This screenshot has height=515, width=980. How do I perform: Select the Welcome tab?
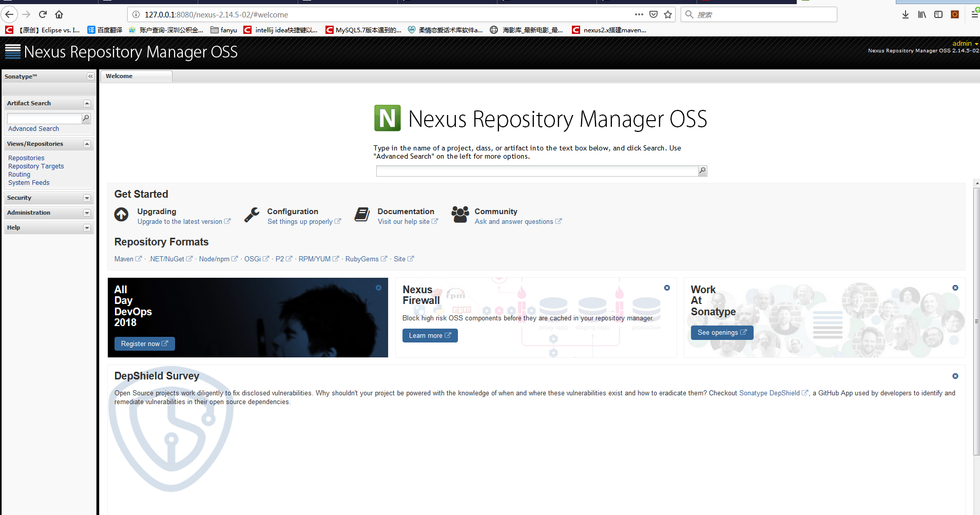coord(136,76)
